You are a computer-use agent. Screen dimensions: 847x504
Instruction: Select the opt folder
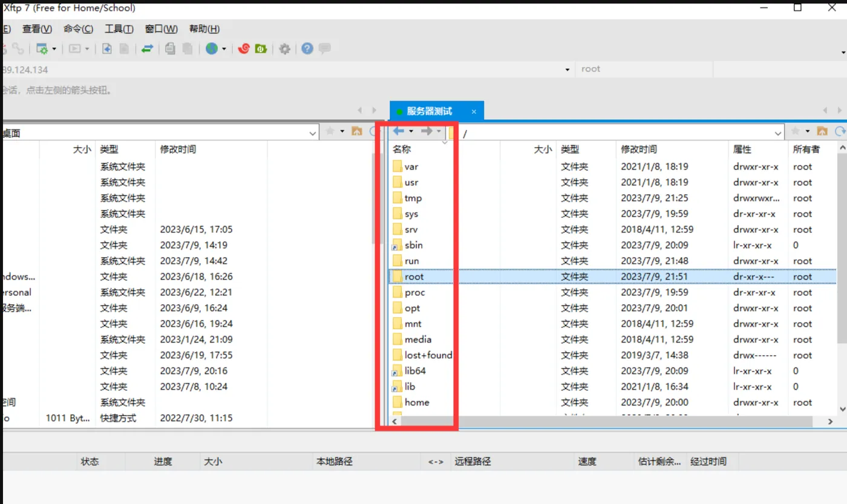(x=412, y=308)
